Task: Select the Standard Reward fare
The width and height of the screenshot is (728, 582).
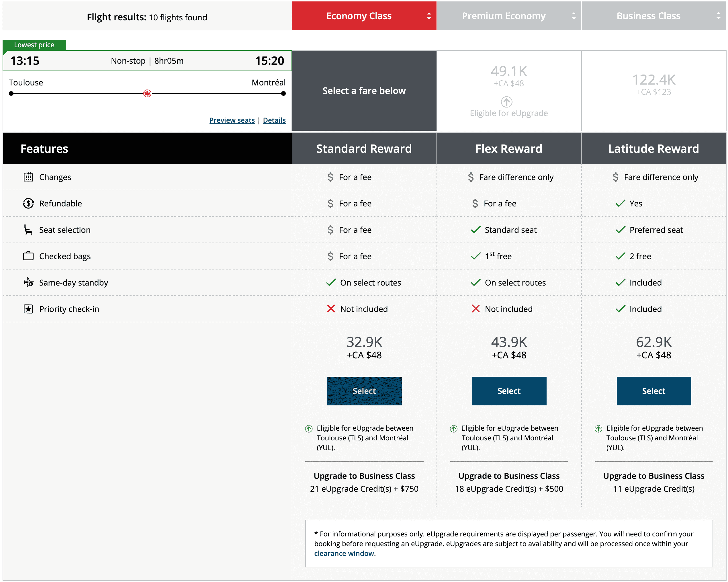Action: pos(364,391)
